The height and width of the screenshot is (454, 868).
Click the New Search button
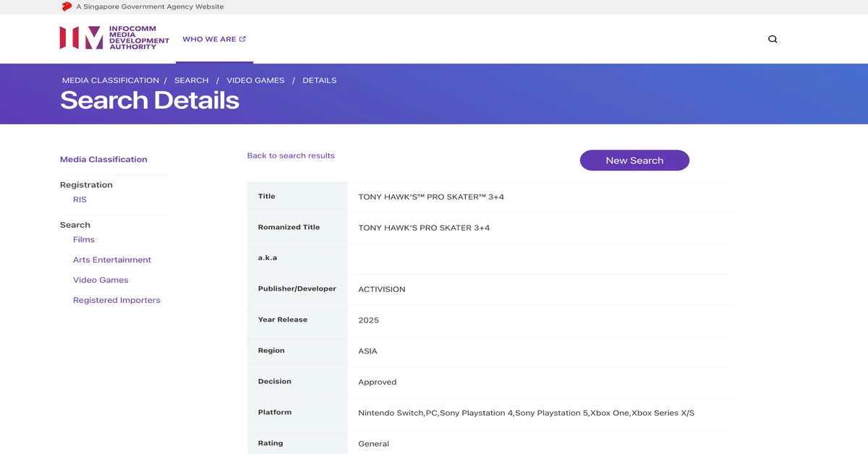tap(634, 160)
